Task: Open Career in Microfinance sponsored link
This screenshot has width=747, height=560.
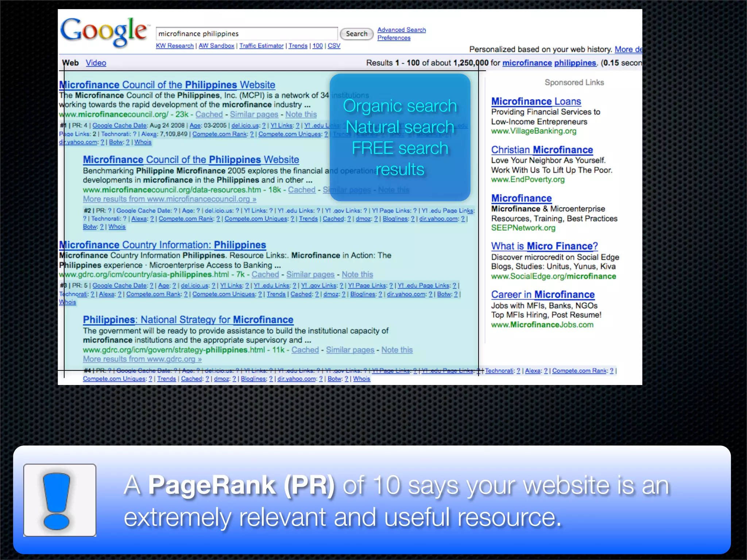Action: click(x=543, y=295)
